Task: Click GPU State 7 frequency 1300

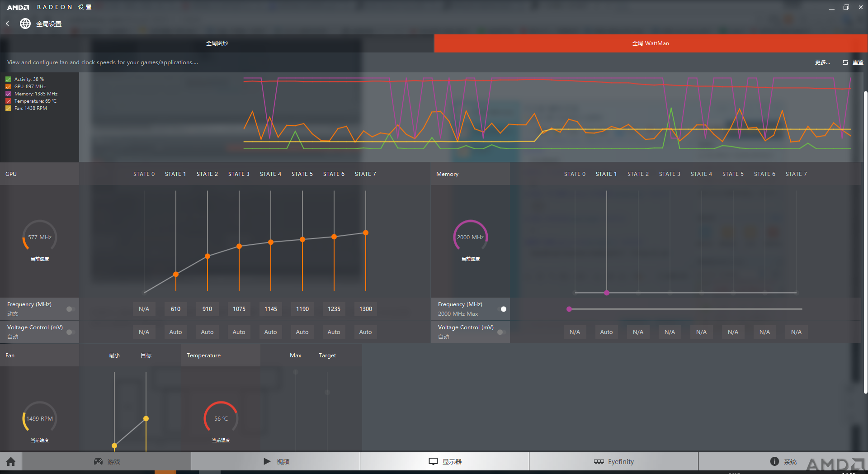Action: point(365,309)
